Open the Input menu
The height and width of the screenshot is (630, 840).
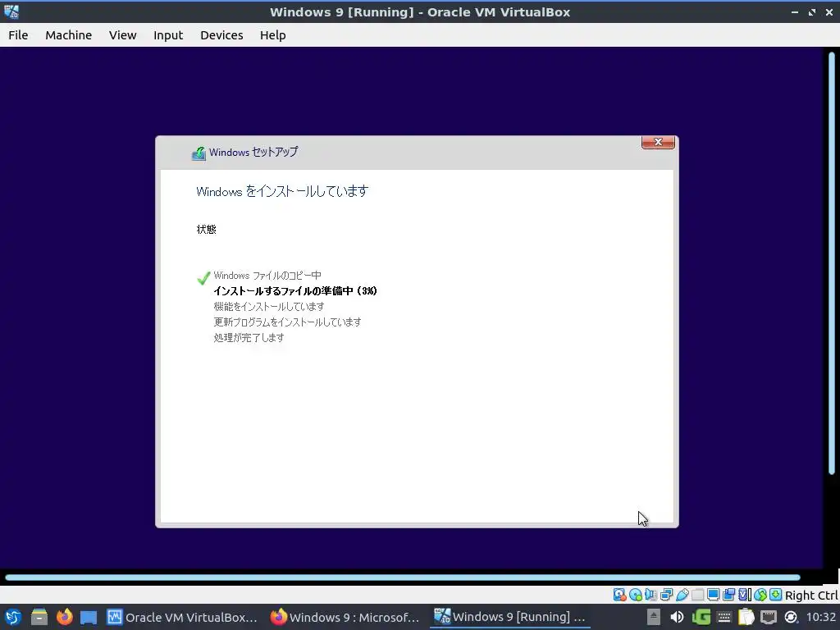(x=168, y=34)
